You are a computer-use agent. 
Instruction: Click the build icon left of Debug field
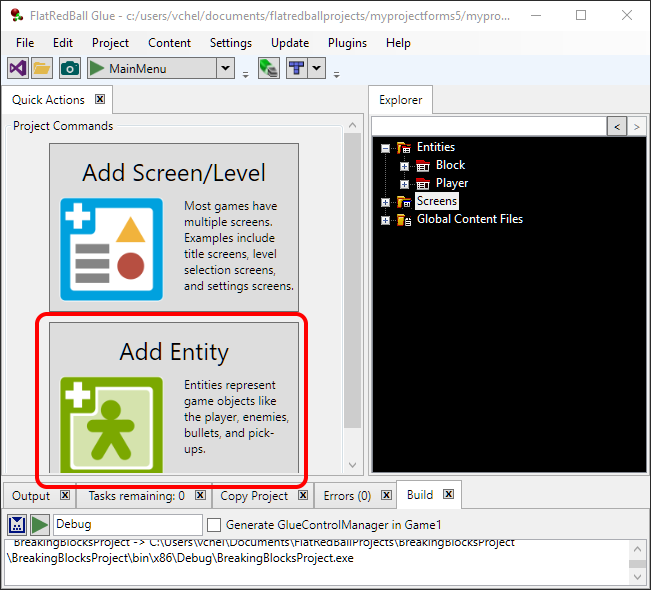click(x=17, y=525)
